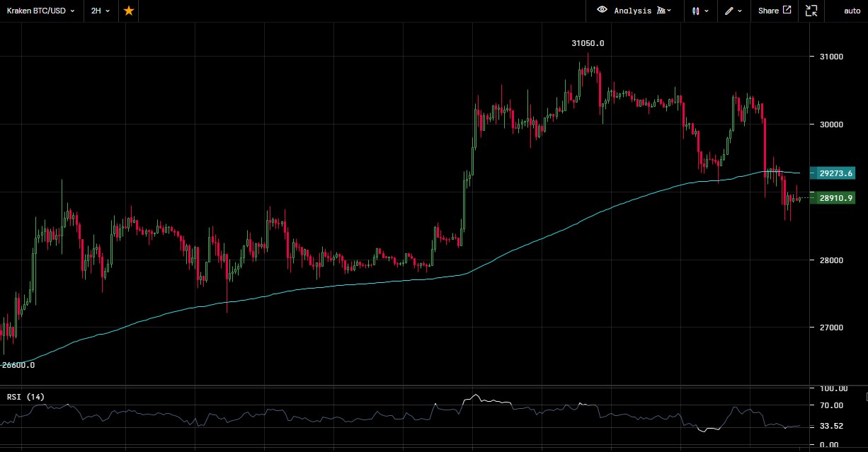Click the 31000 price axis label

[830, 57]
